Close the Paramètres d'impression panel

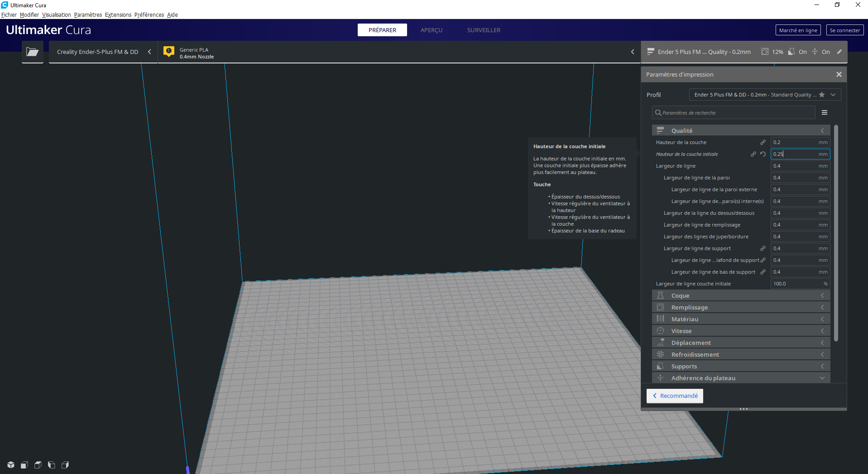tap(839, 74)
